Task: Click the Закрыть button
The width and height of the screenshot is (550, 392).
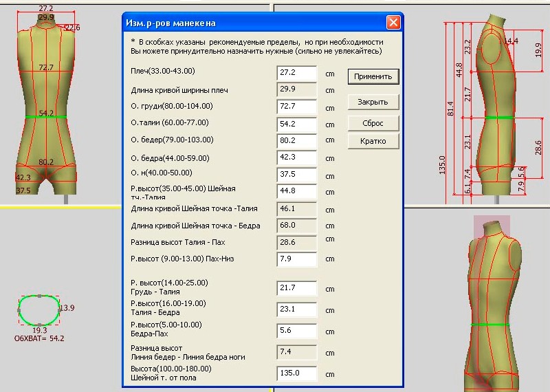Action: 373,102
